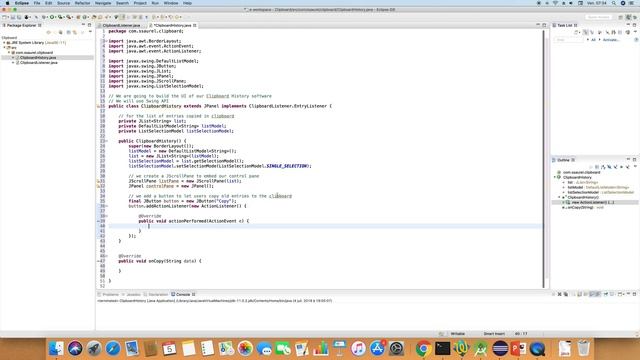Select onCopy(String) in the Outline
This screenshot has height=360, width=640.
tap(582, 207)
